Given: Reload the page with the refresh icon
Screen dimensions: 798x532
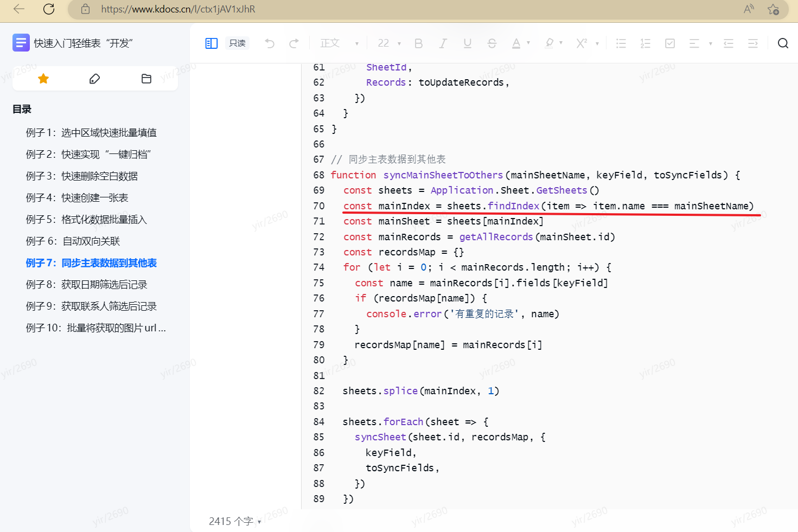Looking at the screenshot, I should 49,9.
